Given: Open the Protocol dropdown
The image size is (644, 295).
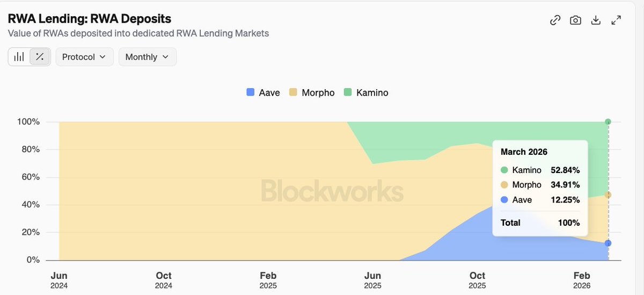Looking at the screenshot, I should click(84, 57).
